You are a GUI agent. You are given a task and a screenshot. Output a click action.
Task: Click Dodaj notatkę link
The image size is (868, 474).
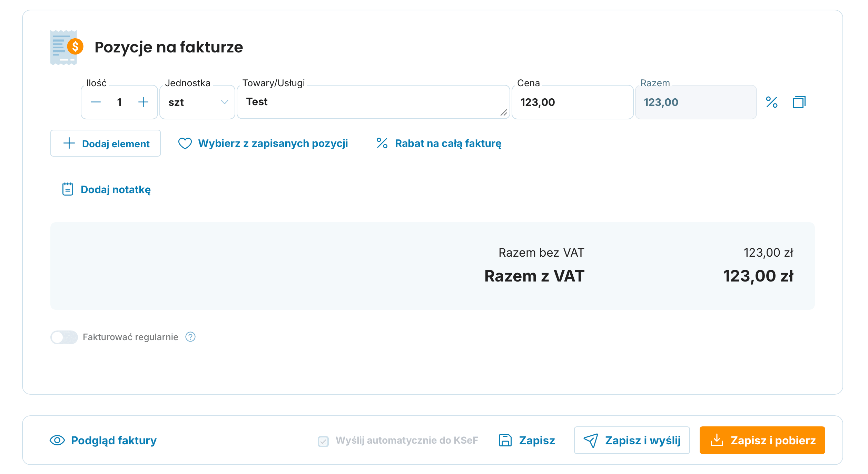pyautogui.click(x=106, y=189)
